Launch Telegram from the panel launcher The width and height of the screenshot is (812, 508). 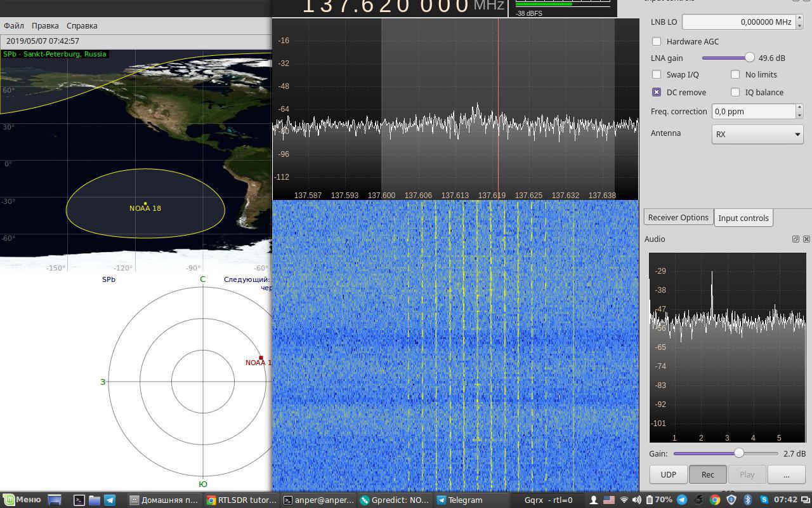point(110,500)
